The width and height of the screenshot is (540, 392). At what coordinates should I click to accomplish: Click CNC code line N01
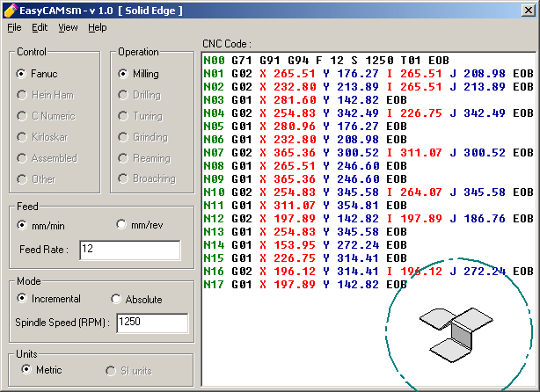pyautogui.click(x=369, y=74)
